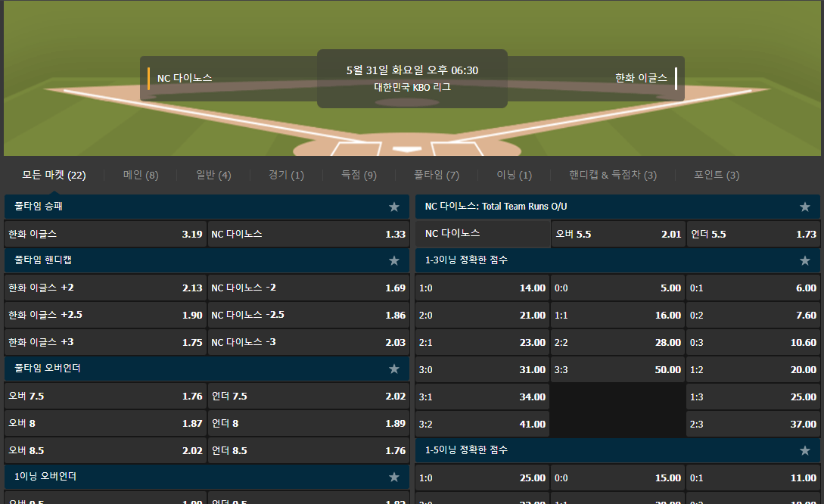Star the NC 다이노스 Total Team Runs market
824x504 pixels.
coord(804,207)
